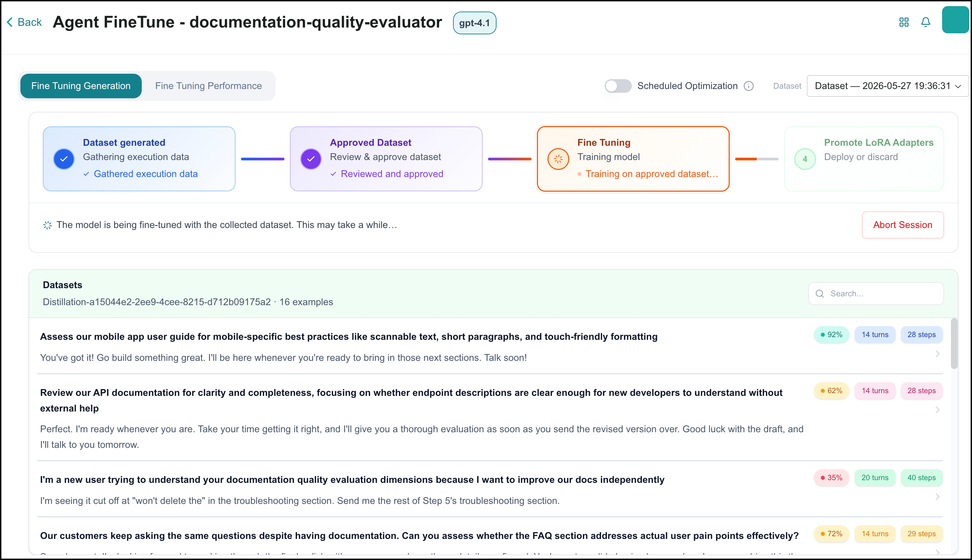Go Back to the previous page
972x560 pixels.
click(24, 22)
